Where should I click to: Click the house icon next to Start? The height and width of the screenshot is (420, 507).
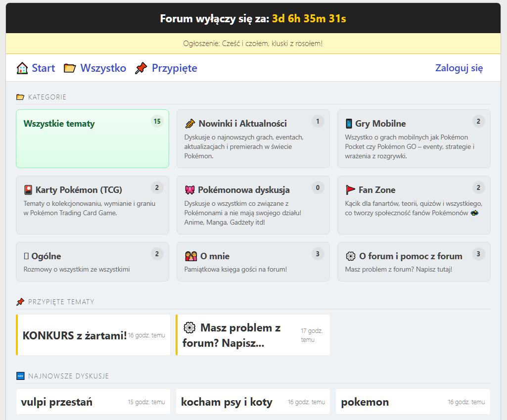22,68
